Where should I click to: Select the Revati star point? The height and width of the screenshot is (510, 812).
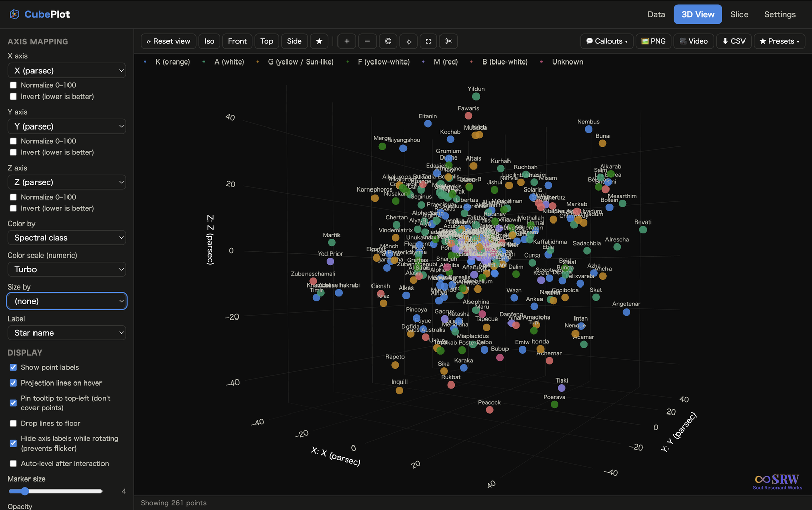(643, 230)
